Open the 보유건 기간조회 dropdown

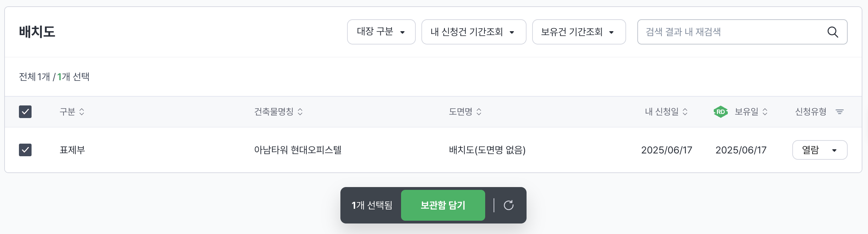(x=579, y=32)
